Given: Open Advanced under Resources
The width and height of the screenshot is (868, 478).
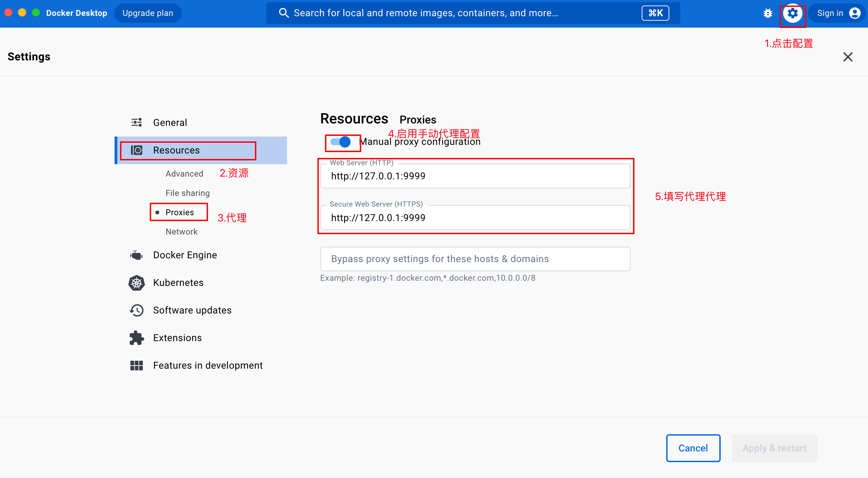Looking at the screenshot, I should (185, 174).
